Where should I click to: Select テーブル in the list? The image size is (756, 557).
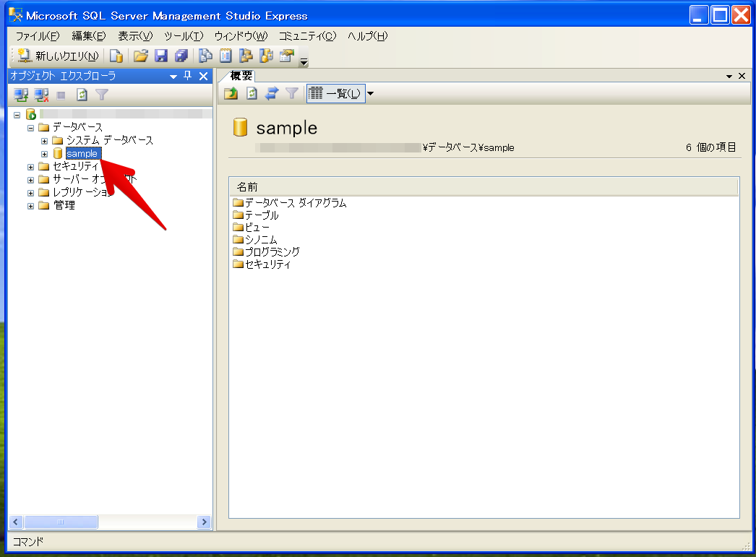pyautogui.click(x=256, y=215)
